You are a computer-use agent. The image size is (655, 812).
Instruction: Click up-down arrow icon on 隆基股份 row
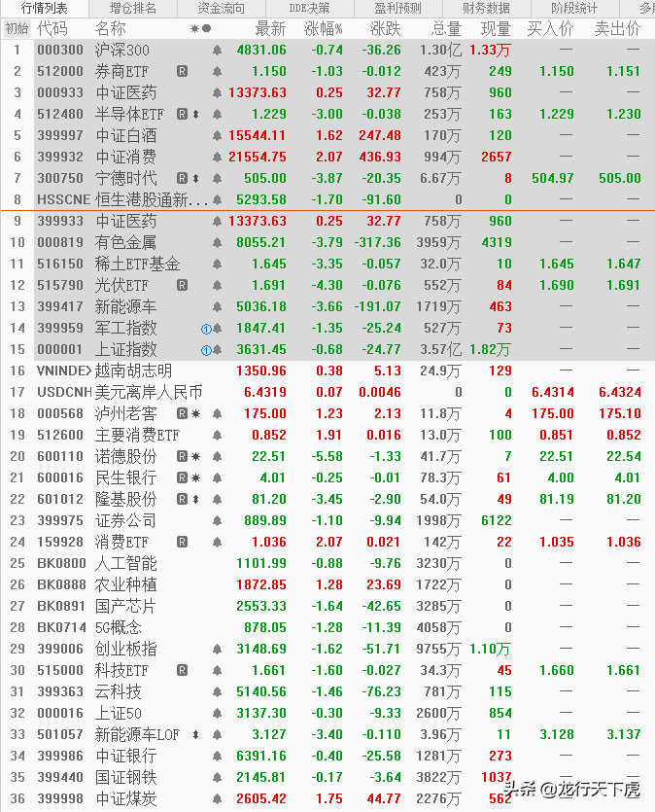[x=195, y=499]
